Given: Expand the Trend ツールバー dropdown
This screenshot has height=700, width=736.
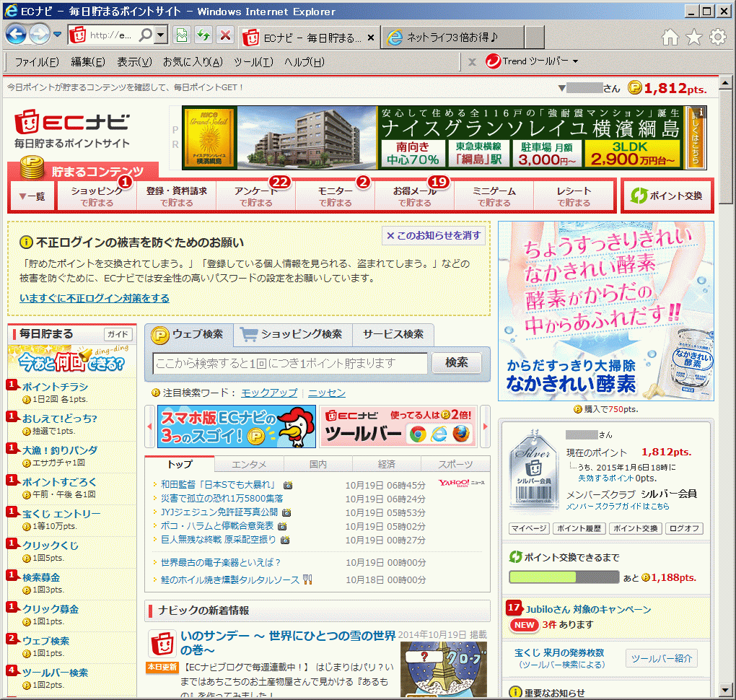Looking at the screenshot, I should click(576, 61).
